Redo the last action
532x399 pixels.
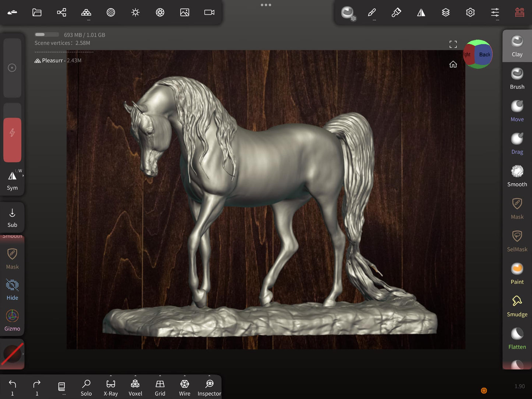tap(37, 388)
